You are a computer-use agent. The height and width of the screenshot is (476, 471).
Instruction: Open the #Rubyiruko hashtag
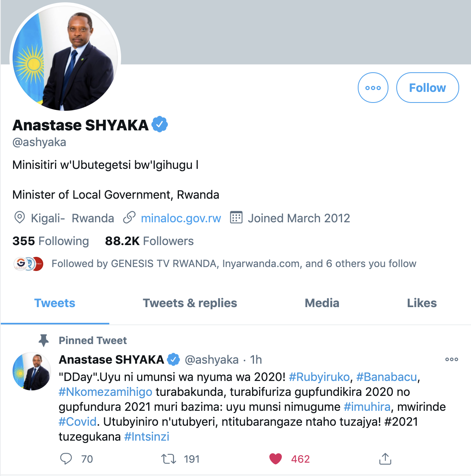(319, 377)
